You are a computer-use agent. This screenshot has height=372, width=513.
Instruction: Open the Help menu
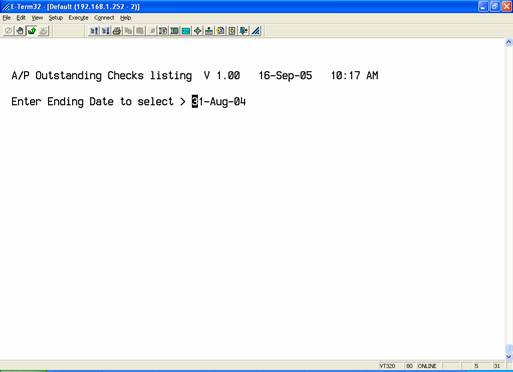(125, 18)
